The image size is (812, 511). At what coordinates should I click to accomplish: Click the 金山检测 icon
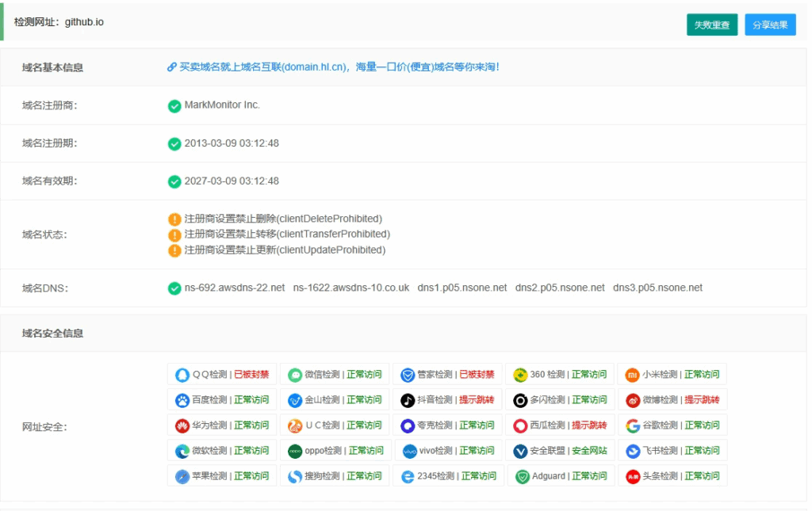point(295,400)
